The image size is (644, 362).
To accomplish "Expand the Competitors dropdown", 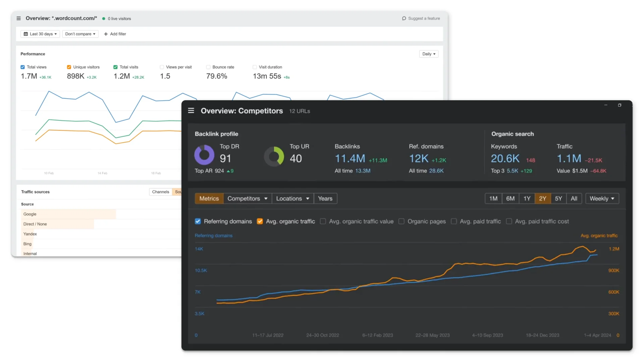I will (x=247, y=198).
